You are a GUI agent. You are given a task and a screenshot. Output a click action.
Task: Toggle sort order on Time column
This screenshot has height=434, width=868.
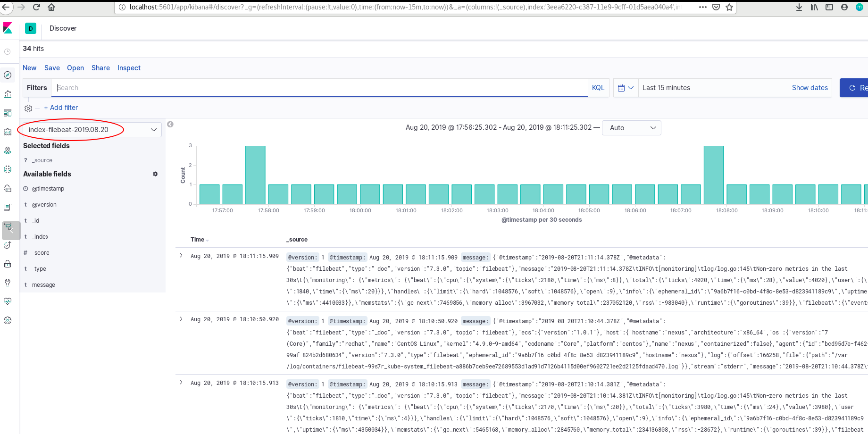click(x=207, y=240)
